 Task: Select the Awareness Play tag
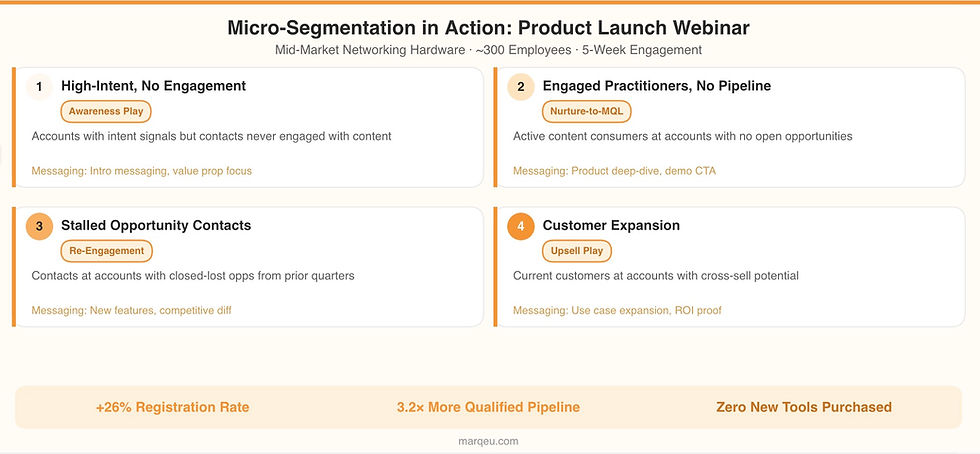pyautogui.click(x=106, y=111)
